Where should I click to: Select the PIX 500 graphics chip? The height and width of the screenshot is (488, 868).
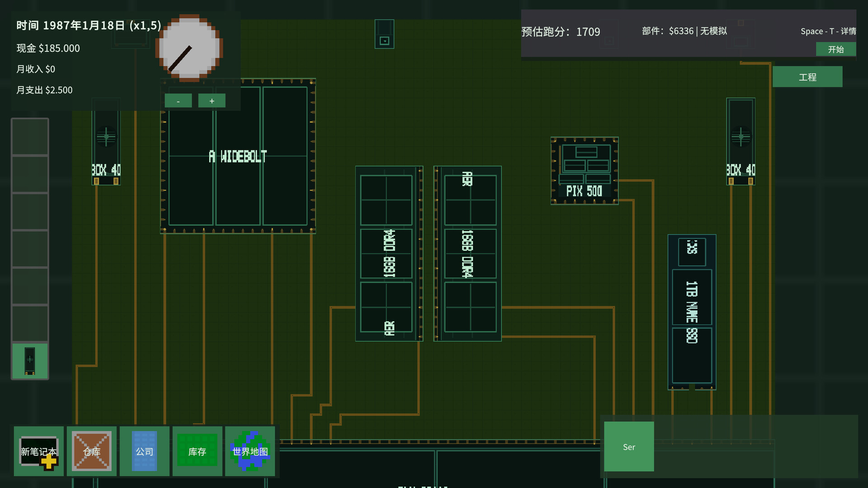click(585, 171)
